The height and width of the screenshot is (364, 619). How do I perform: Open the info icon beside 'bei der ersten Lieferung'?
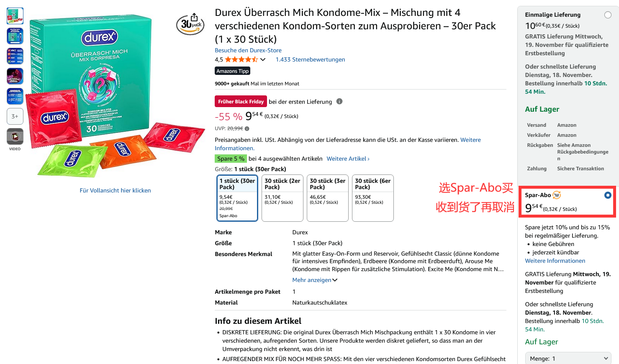(x=339, y=101)
